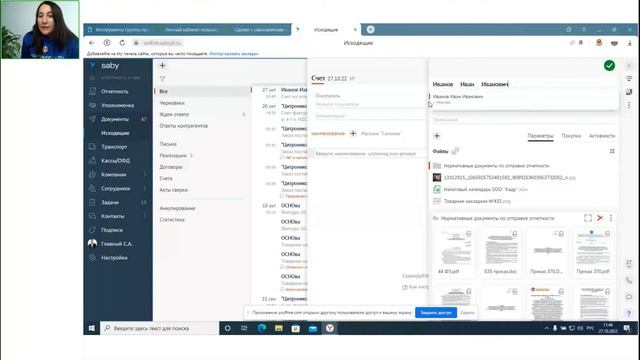Image resolution: width=640 pixels, height=360 pixels.
Task: Open a new browser tab with plus button
Action: coord(370,29)
